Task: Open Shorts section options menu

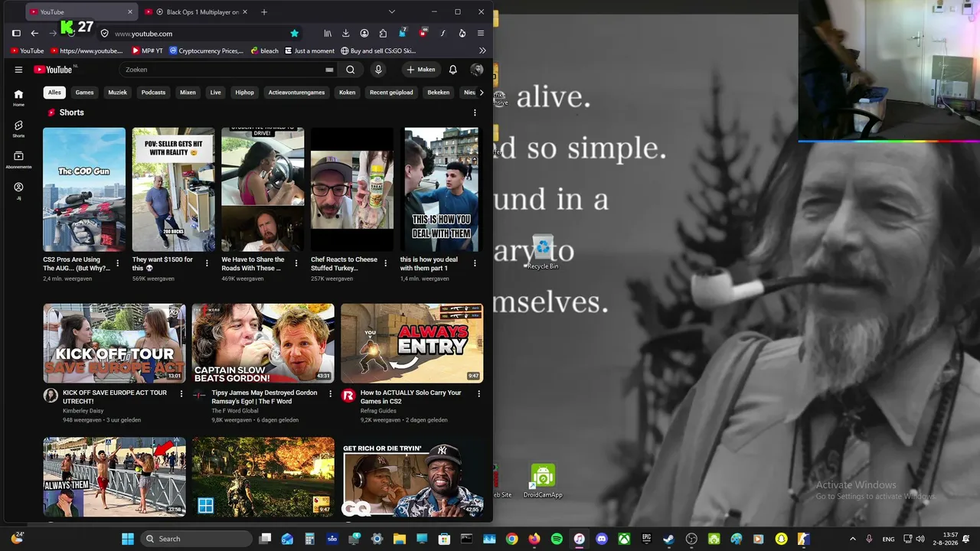Action: (475, 112)
